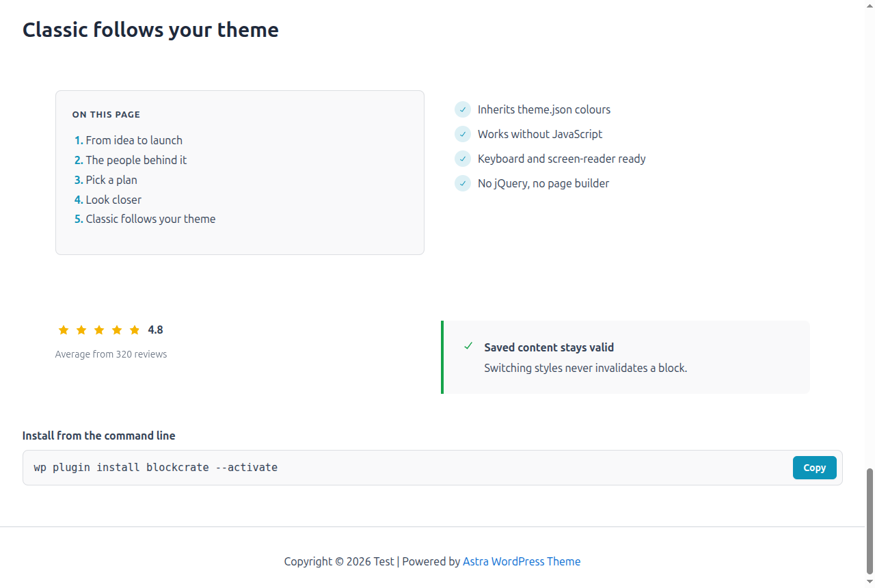Click the checkmark icon beside Works without JavaScript

pyautogui.click(x=463, y=134)
